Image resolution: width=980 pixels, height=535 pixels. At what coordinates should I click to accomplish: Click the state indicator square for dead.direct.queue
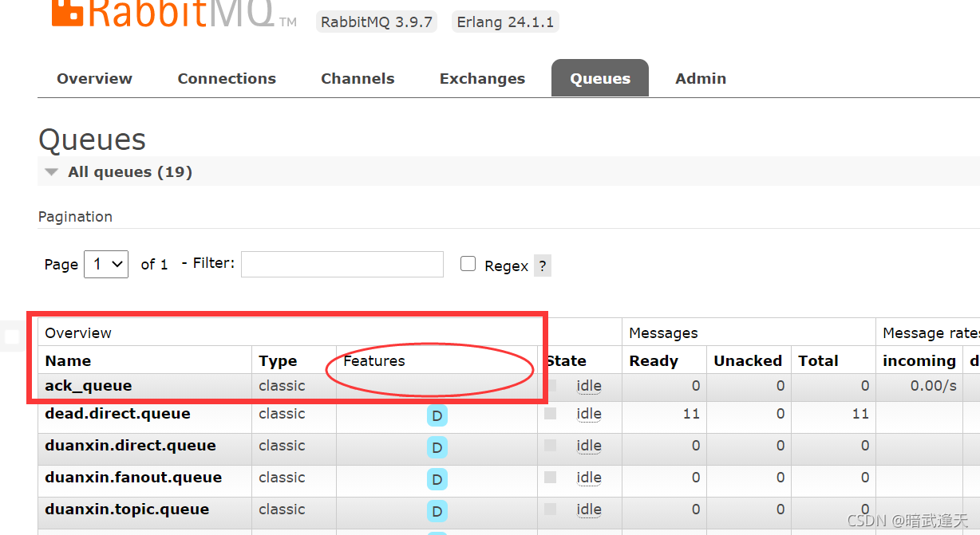point(551,414)
